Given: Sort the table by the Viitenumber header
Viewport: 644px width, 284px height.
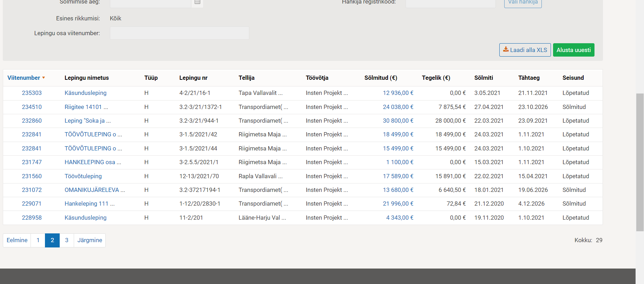Looking at the screenshot, I should click(x=26, y=78).
